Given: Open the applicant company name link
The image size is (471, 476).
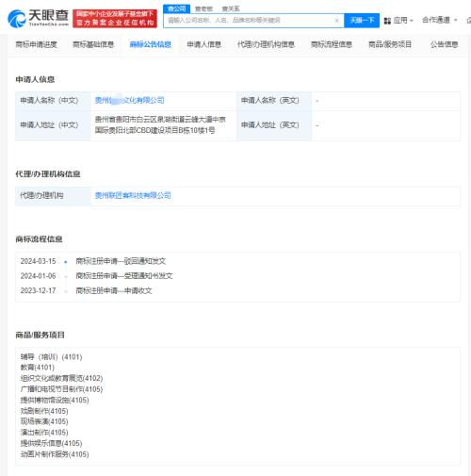Looking at the screenshot, I should pos(130,100).
